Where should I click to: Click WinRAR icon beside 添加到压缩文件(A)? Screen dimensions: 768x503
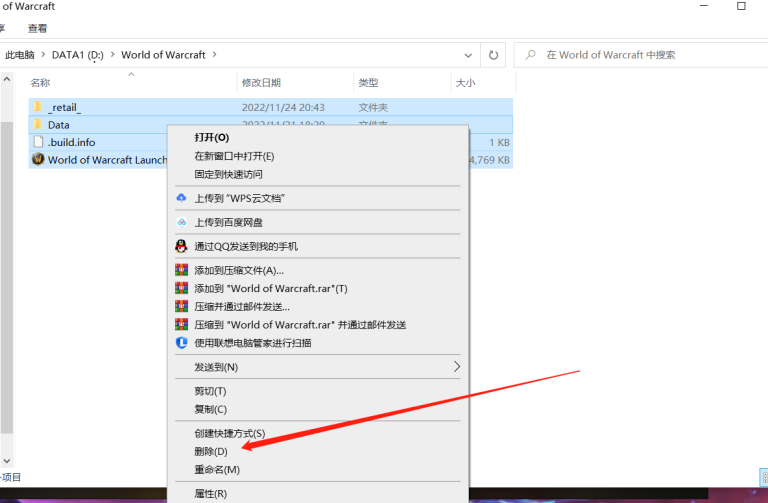click(x=182, y=270)
